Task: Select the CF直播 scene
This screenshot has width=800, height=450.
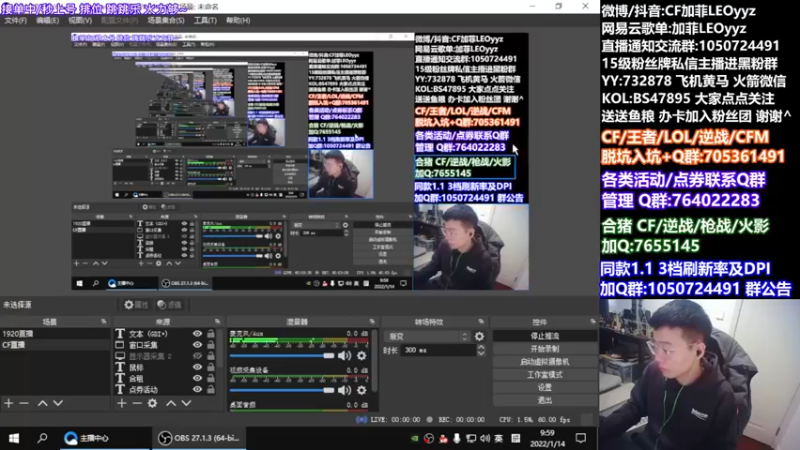Action: (x=55, y=345)
